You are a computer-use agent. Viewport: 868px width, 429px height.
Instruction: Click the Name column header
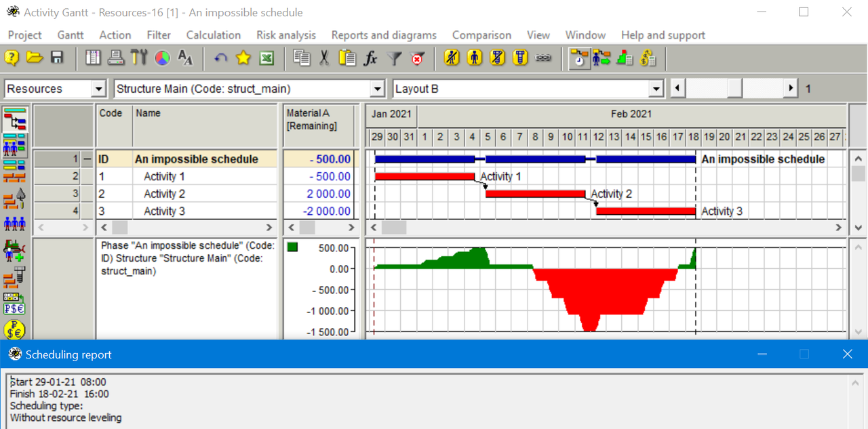pyautogui.click(x=205, y=126)
